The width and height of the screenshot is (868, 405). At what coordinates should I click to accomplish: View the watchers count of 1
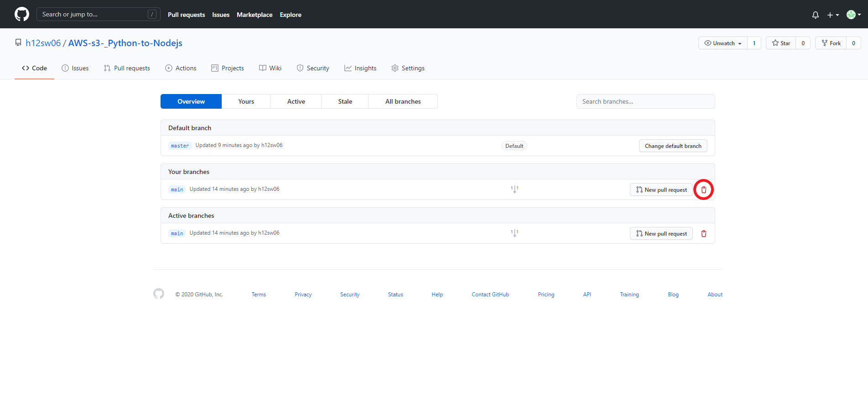click(x=754, y=43)
